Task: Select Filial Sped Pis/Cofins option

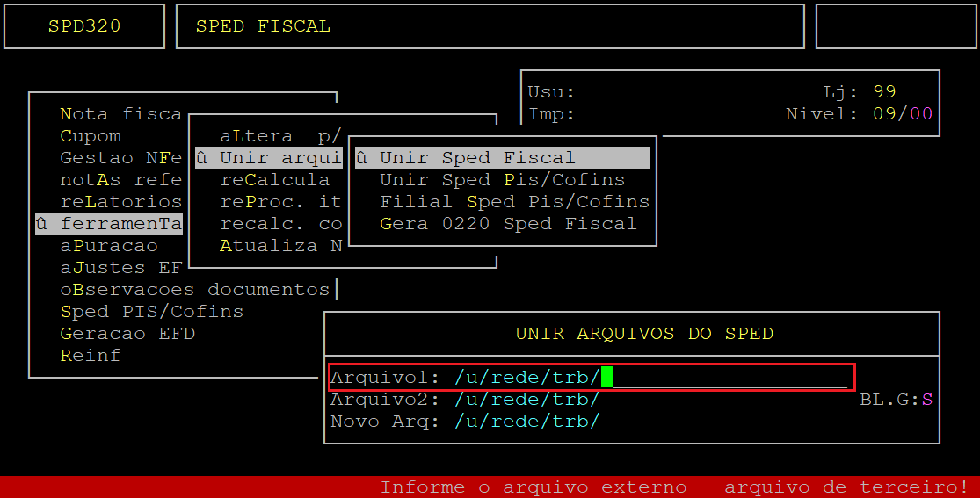Action: (x=515, y=202)
